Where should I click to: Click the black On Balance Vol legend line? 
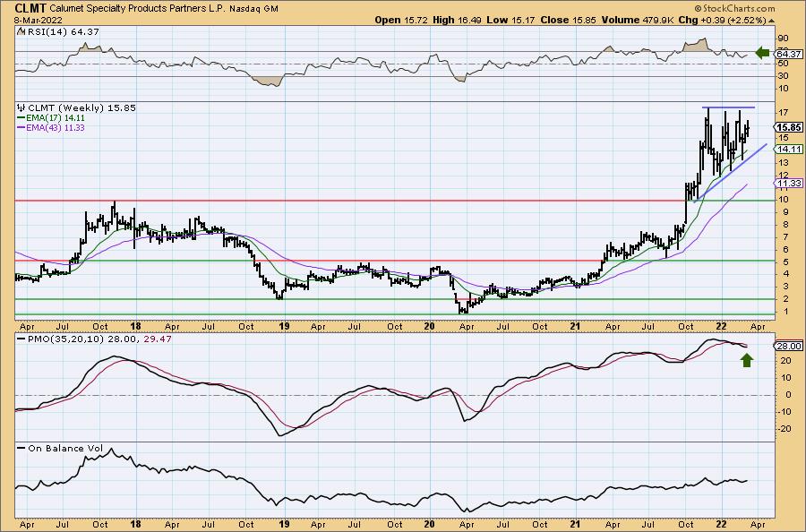(21, 448)
